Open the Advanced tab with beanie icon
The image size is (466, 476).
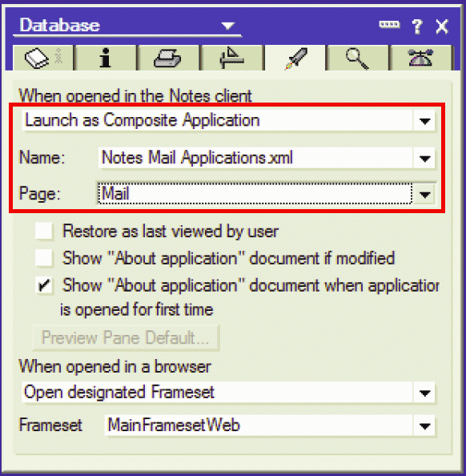pyautogui.click(x=420, y=58)
